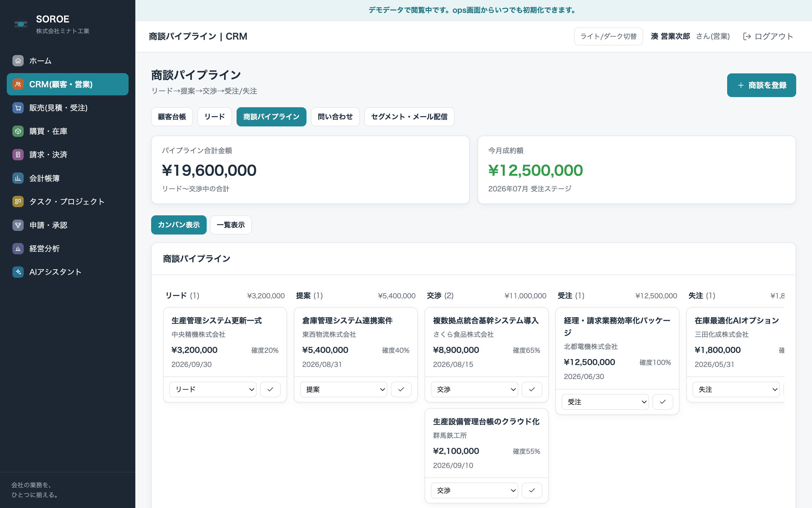The height and width of the screenshot is (508, 812).
Task: Open 購買・在庫 sidebar menu
Action: (x=67, y=131)
